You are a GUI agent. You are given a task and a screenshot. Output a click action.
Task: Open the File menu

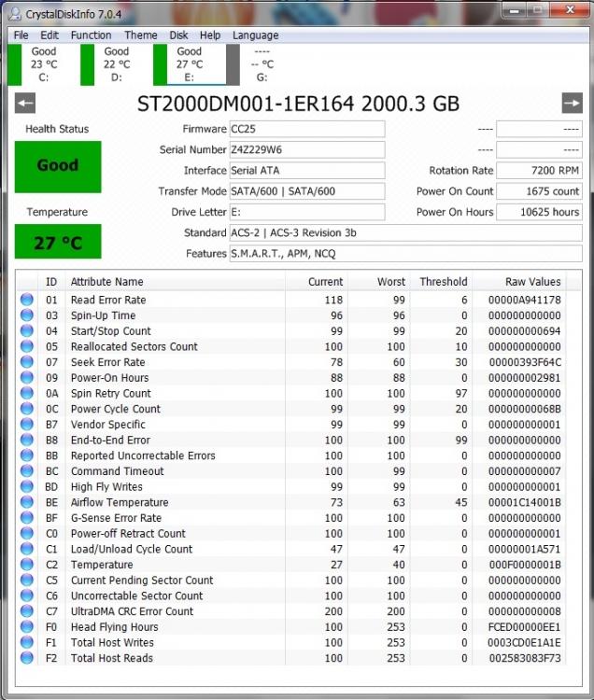point(21,35)
